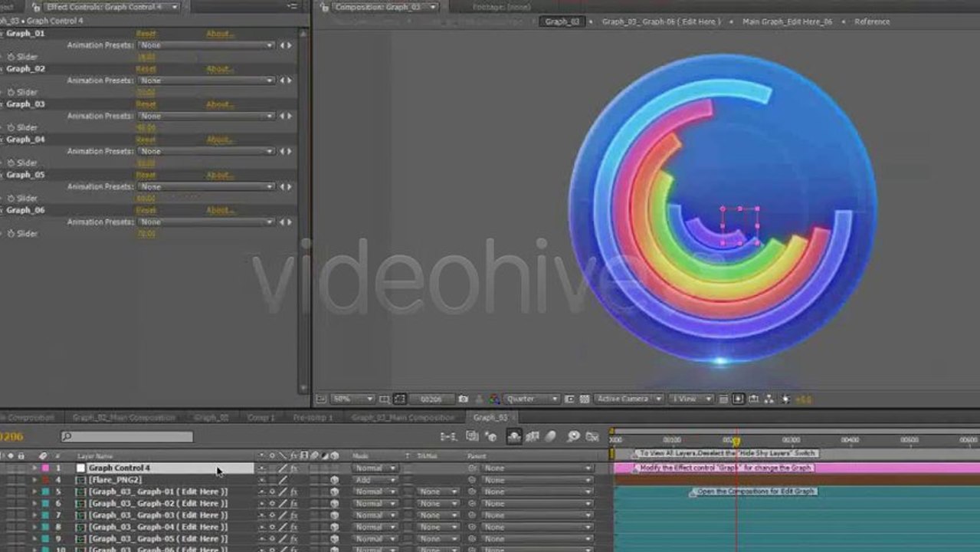
Task: Click the current time 00206 field in viewer
Action: (431, 399)
